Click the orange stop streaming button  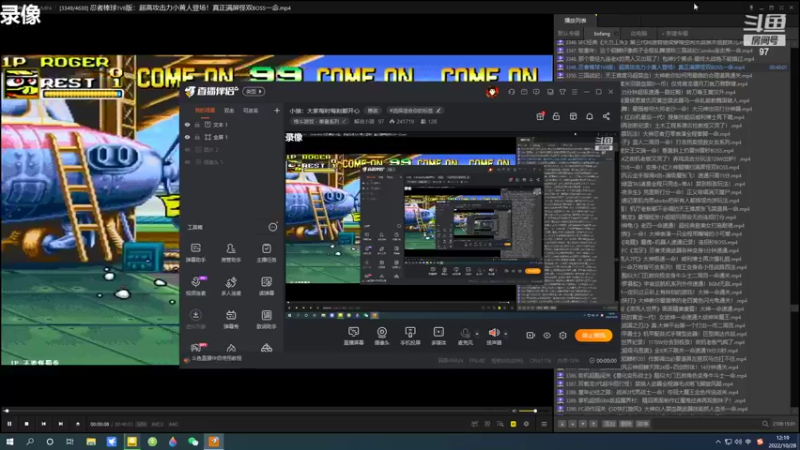tap(593, 335)
